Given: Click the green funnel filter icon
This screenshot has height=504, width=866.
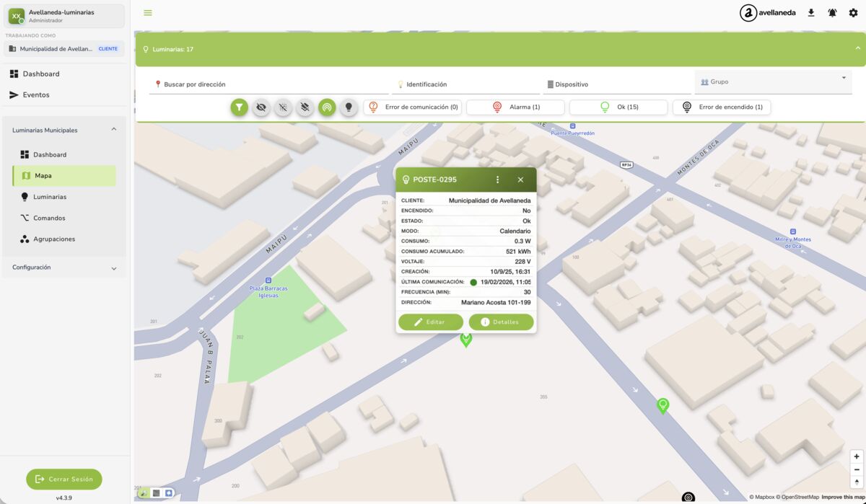Looking at the screenshot, I should 239,107.
